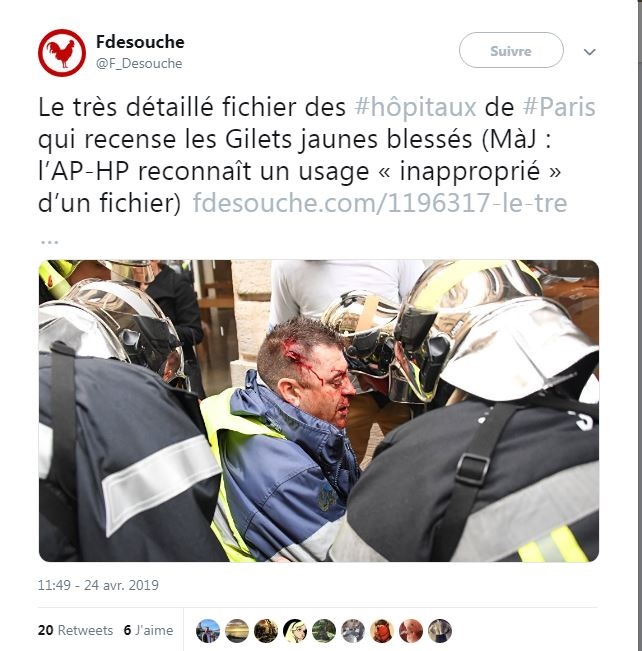Open the @F_Desouche handle link
Image resolution: width=642 pixels, height=651 pixels.
coord(139,64)
